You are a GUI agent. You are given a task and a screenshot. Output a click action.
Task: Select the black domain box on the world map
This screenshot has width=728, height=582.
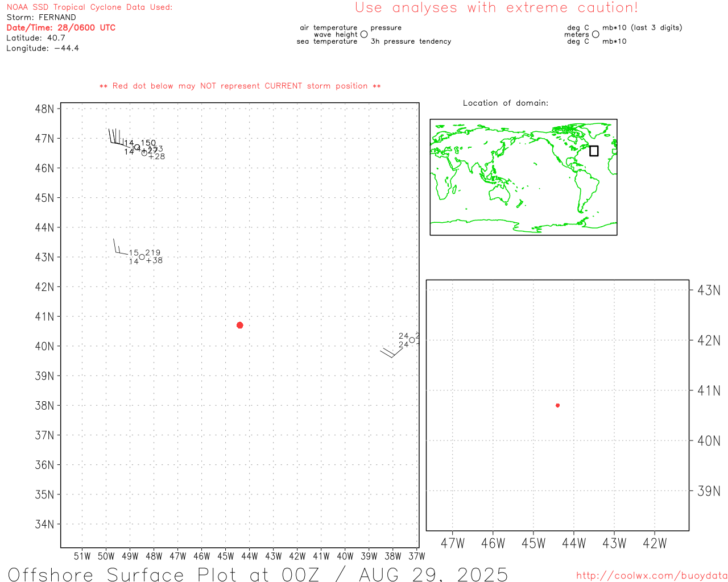(594, 151)
